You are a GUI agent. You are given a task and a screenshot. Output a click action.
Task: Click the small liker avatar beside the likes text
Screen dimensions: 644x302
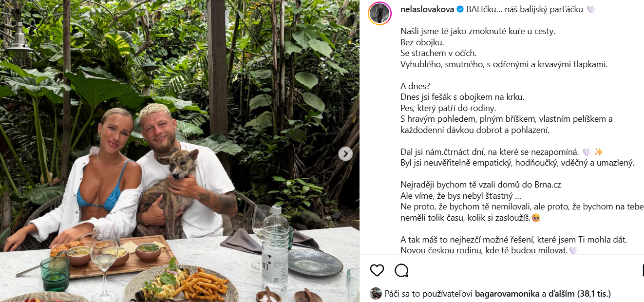pos(376,293)
